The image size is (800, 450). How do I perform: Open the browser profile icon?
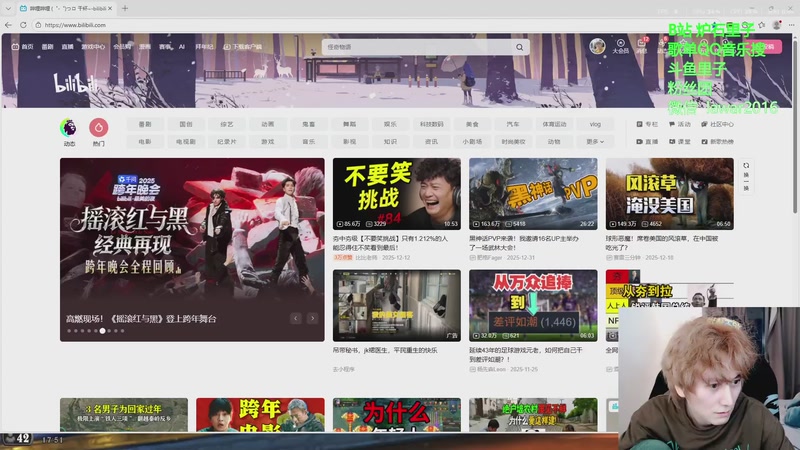(777, 24)
